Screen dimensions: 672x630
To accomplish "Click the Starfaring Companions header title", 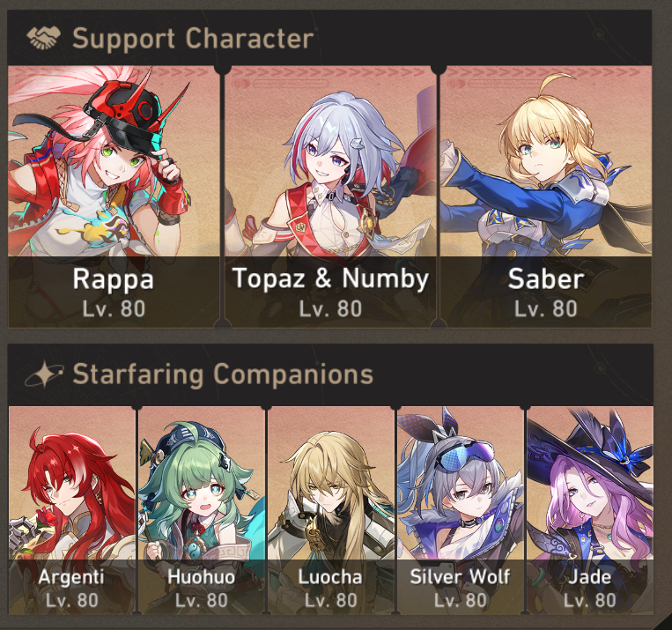I will click(x=223, y=374).
